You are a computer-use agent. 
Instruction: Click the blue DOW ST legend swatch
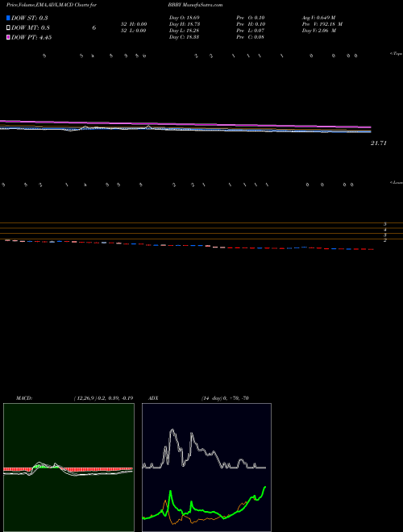[8, 18]
